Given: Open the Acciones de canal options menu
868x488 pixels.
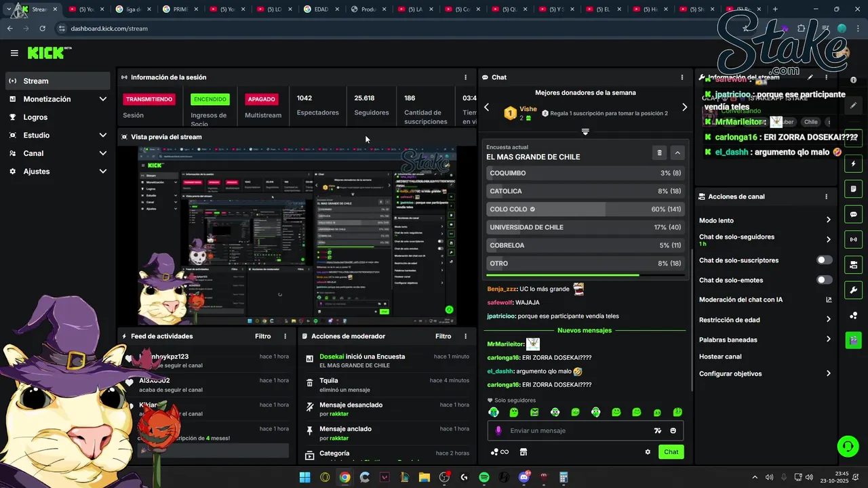Looking at the screenshot, I should pos(826,197).
